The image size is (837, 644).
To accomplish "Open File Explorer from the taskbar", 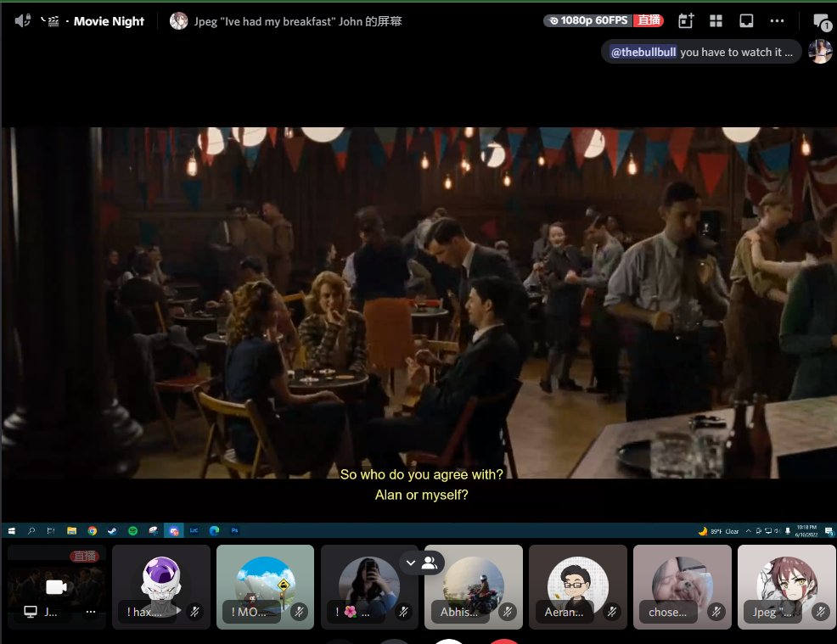I will [71, 530].
